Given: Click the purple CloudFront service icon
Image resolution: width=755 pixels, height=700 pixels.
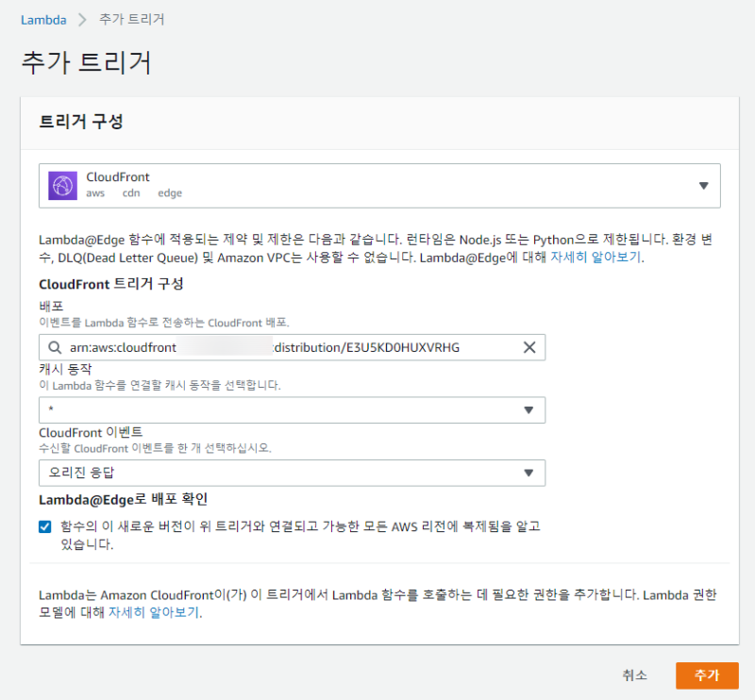Looking at the screenshot, I should click(x=62, y=186).
